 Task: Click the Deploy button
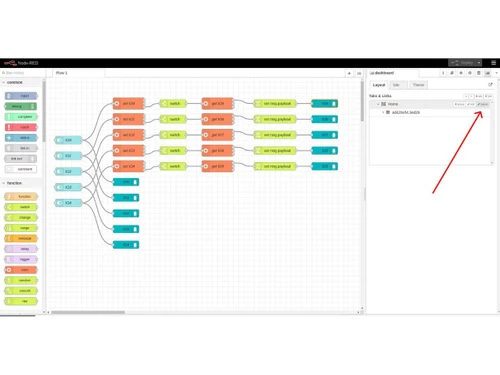[463, 63]
